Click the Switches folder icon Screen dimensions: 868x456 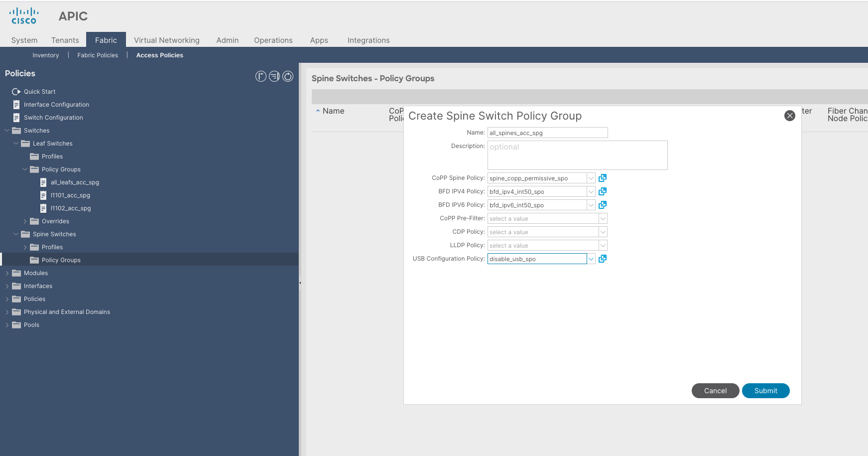(x=16, y=131)
